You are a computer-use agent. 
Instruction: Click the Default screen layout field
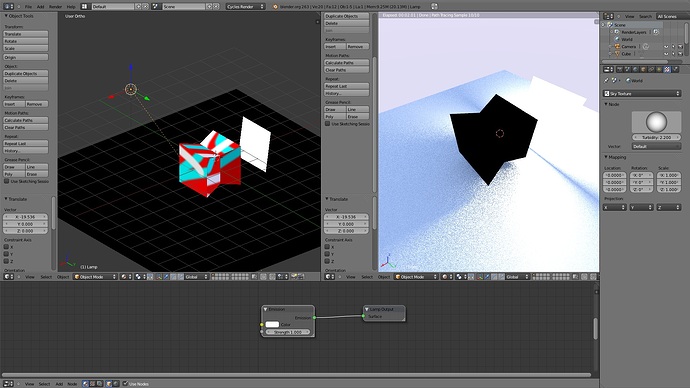pyautogui.click(x=113, y=7)
